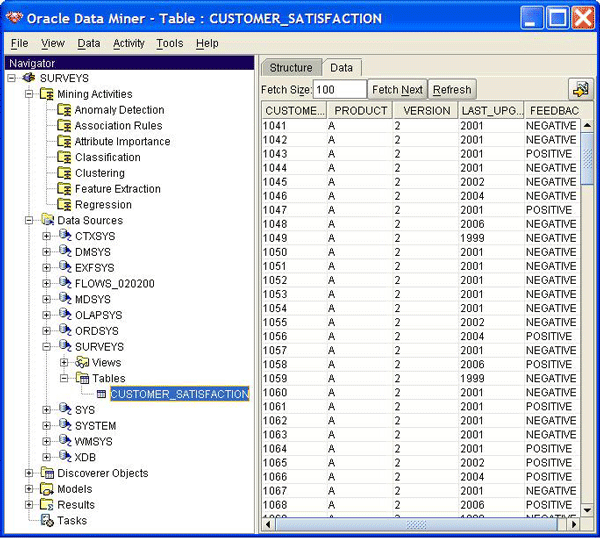Viewport: 600px width, 538px height.
Task: Click the CUSTOMER_SATISFACTION table icon
Action: [101, 394]
